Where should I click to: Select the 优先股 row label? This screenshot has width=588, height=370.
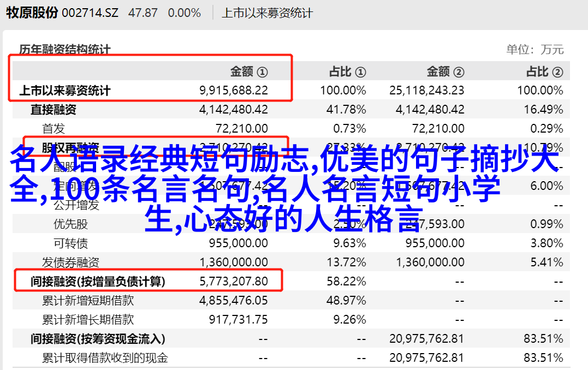(x=70, y=224)
